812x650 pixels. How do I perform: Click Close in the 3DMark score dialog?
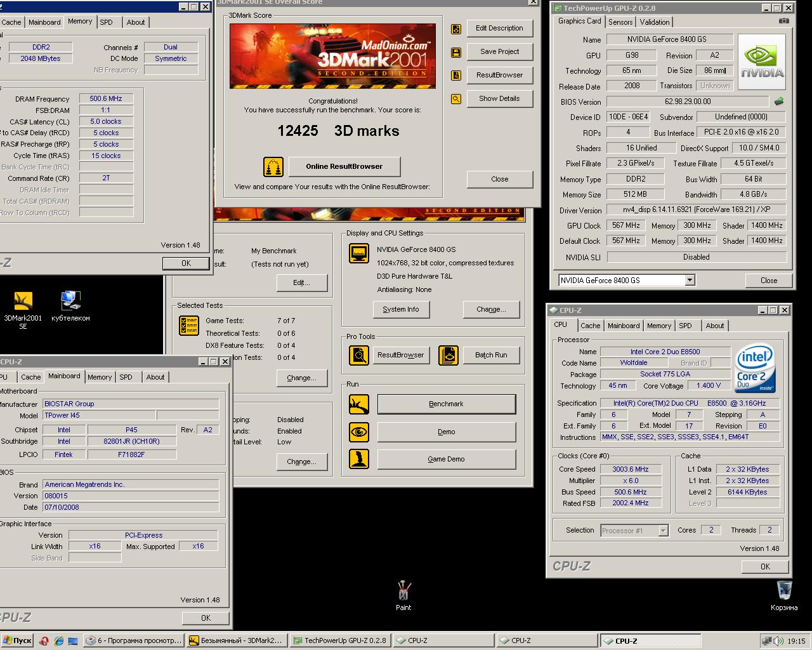pyautogui.click(x=500, y=180)
